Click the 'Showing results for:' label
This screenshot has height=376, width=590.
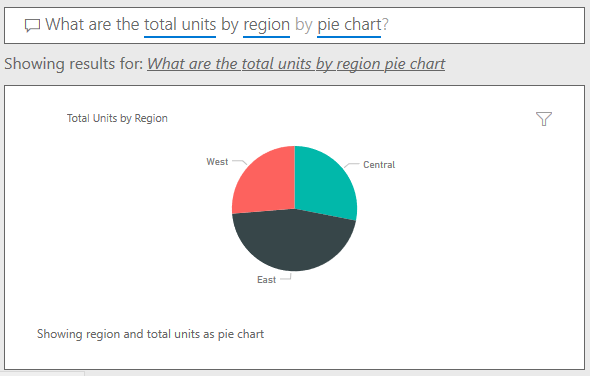coord(74,64)
